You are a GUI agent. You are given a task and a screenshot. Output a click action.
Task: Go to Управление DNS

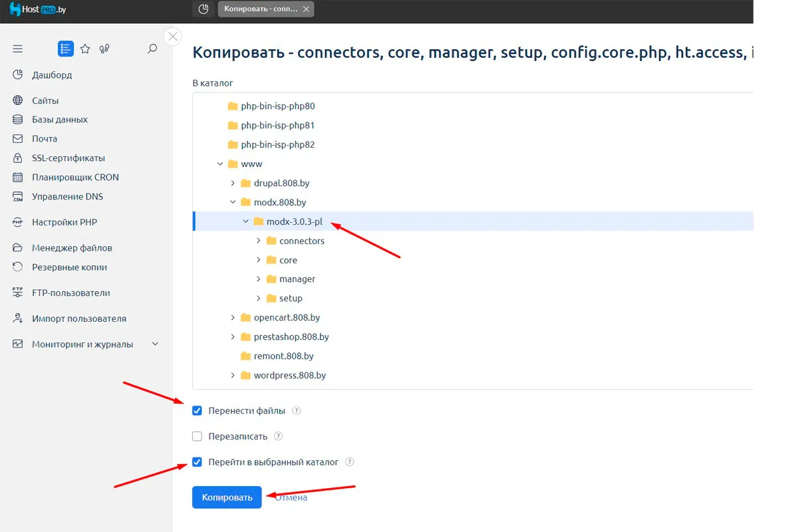pyautogui.click(x=67, y=197)
